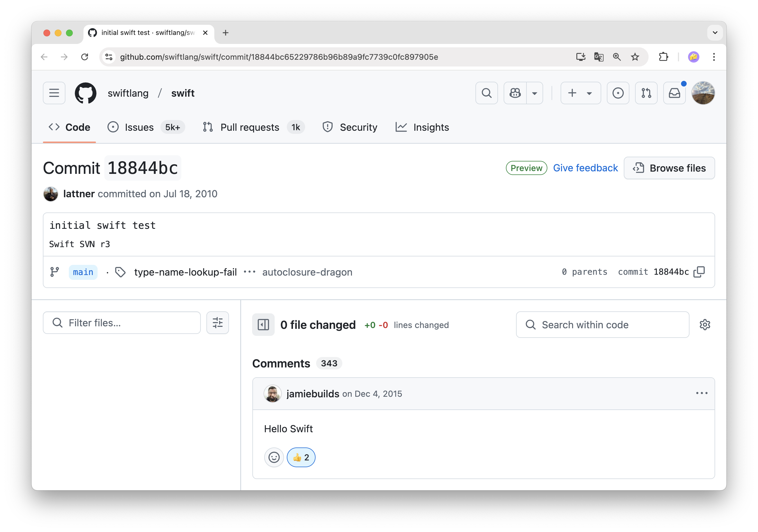758x532 pixels.
Task: Open the browser zoom magnifier icon
Action: point(617,57)
